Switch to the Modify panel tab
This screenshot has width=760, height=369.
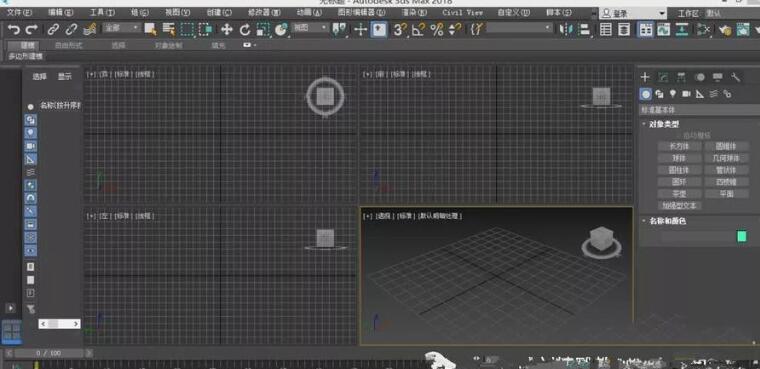pos(663,77)
